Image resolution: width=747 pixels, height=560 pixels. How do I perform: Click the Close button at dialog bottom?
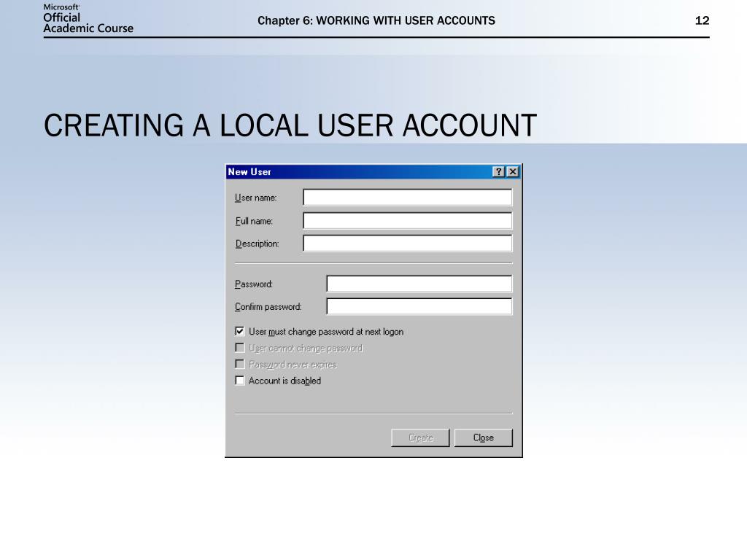[483, 437]
